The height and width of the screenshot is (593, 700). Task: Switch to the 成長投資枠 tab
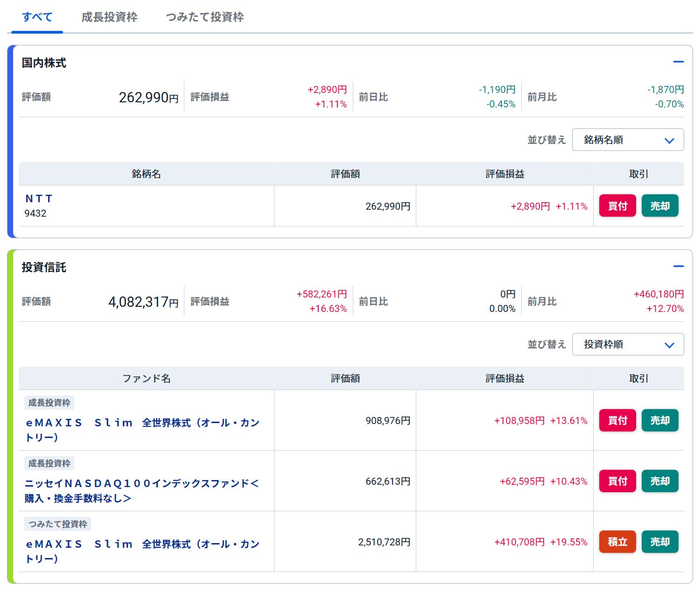(109, 17)
